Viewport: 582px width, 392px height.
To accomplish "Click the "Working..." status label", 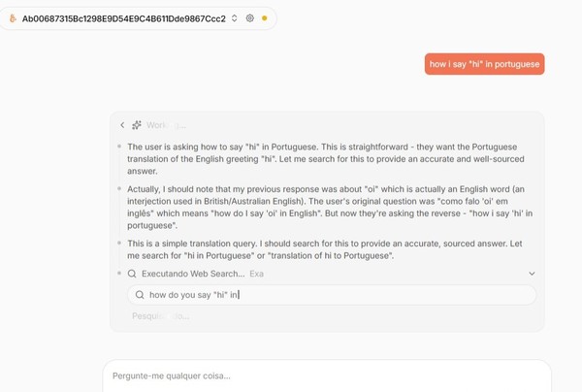I will click(x=166, y=125).
